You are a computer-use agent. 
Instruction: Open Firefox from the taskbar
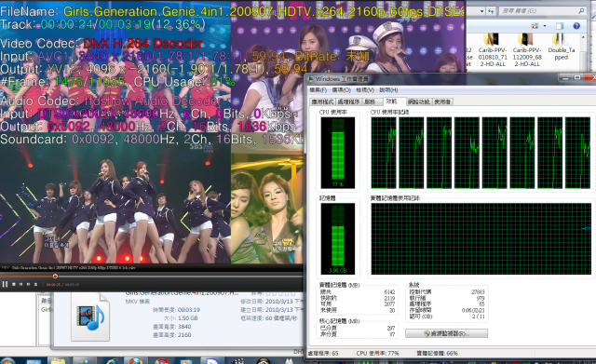(x=135, y=360)
